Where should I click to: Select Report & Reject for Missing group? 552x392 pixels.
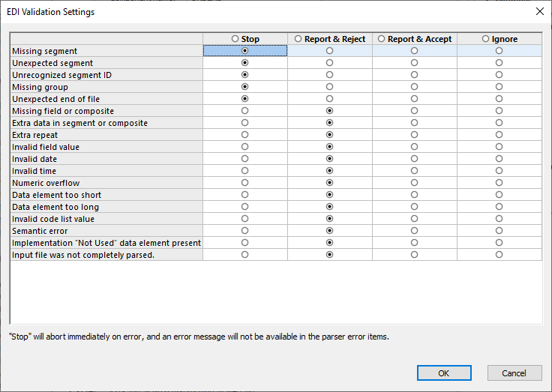(x=329, y=87)
